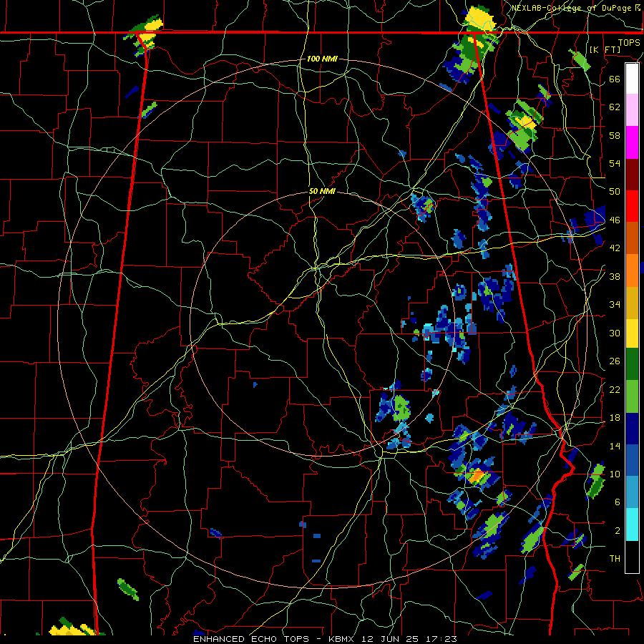Click the '2' legend value
644x644 pixels.
[617, 531]
